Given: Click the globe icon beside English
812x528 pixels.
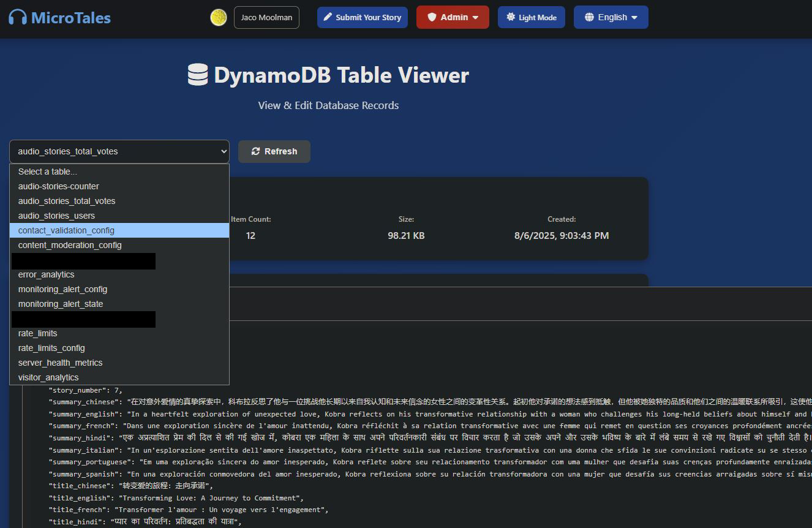Looking at the screenshot, I should coord(589,17).
